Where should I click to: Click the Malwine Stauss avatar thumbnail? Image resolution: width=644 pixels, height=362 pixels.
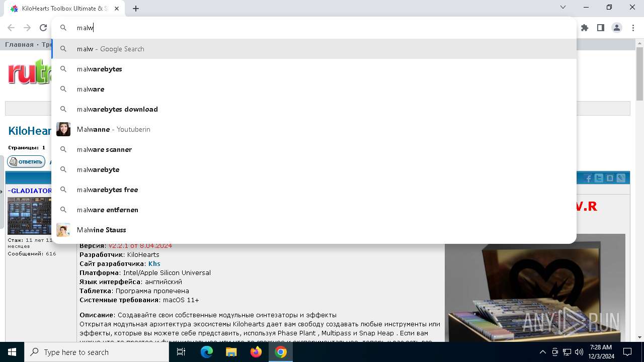63,230
